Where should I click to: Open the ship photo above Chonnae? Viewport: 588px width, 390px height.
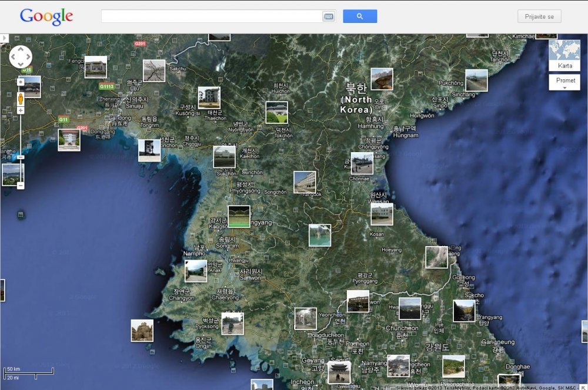coord(362,163)
